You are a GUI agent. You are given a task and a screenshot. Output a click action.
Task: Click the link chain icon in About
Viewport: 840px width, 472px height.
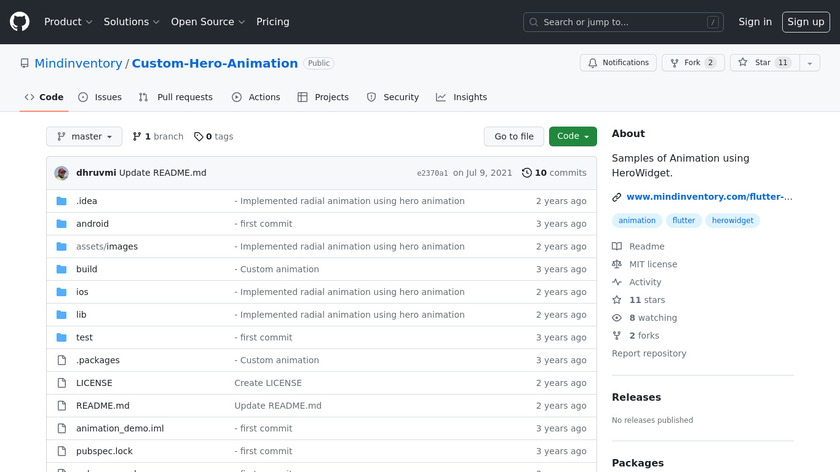pos(617,197)
